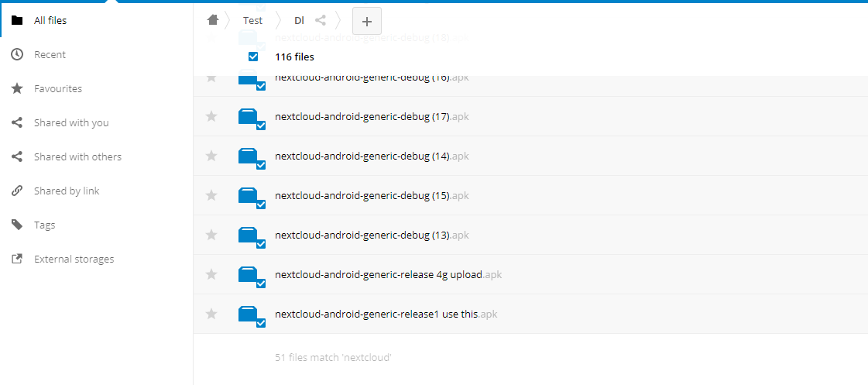
Task: Deselect debug (13).apk file checkbox
Action: click(261, 244)
